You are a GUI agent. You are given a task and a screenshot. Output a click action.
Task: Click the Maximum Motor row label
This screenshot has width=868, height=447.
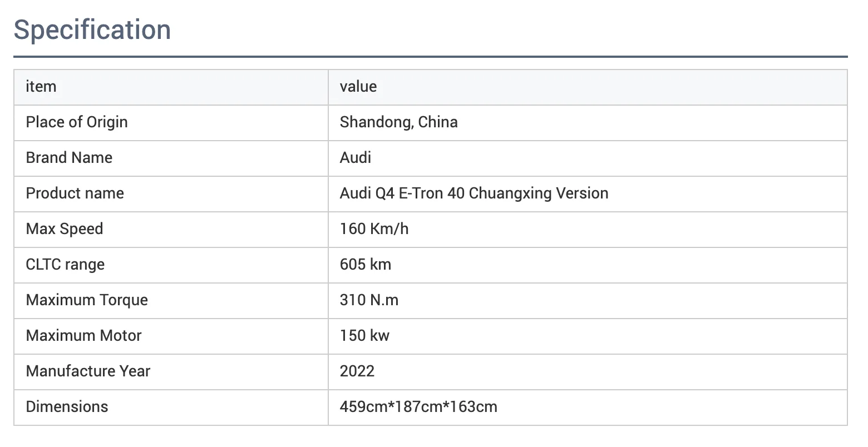pos(83,336)
